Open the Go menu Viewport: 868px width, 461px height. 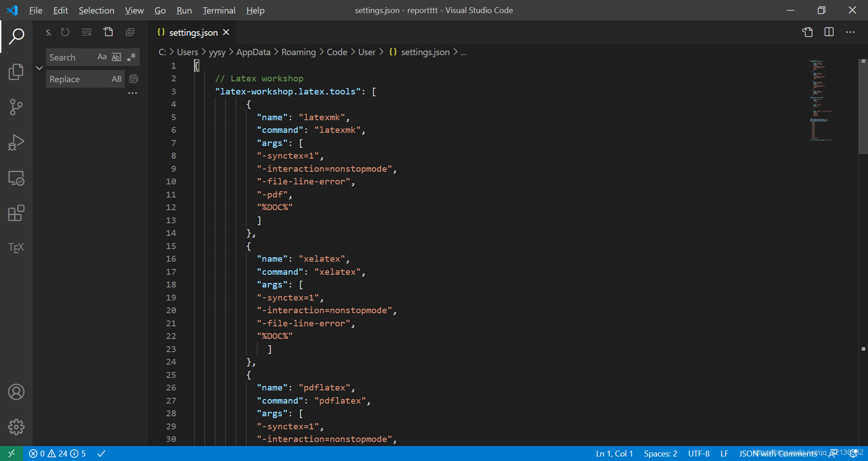pos(160,10)
